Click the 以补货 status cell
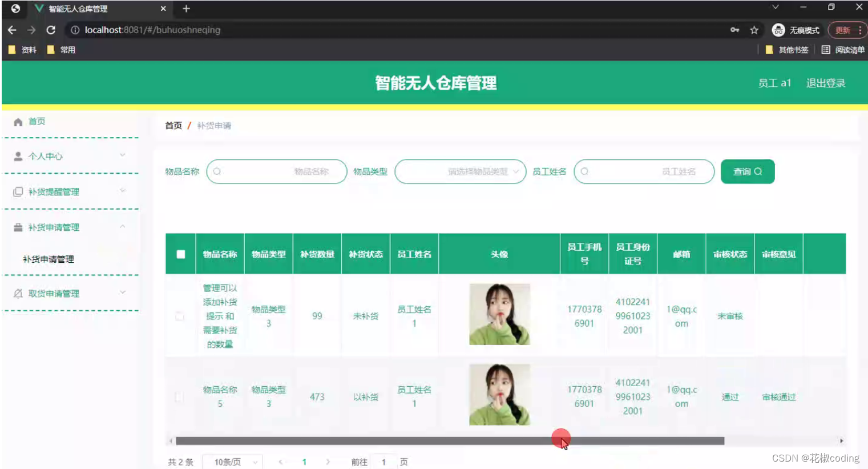 click(366, 397)
